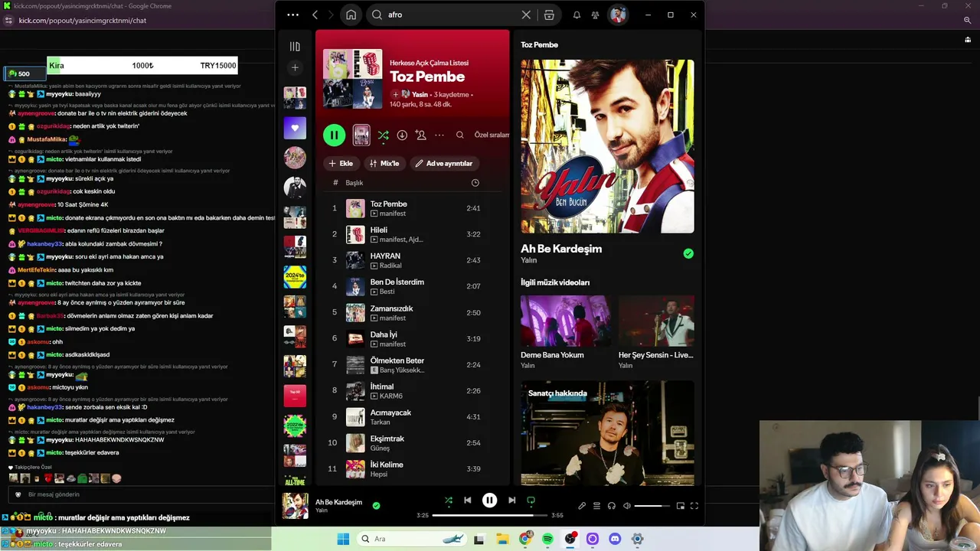Create a new playlist with plus button
This screenshot has height=551, width=980.
295,67
